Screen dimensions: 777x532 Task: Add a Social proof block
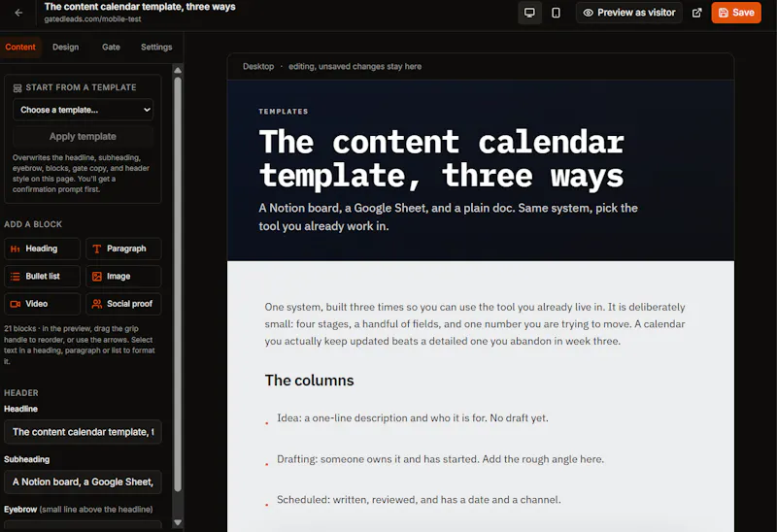coord(123,304)
